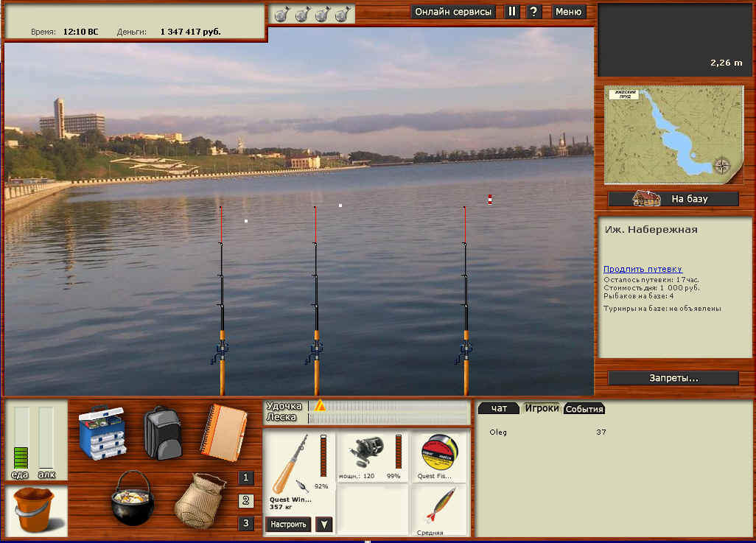Click the leftmost fishing rod
This screenshot has height=543, width=756.
point(221,301)
